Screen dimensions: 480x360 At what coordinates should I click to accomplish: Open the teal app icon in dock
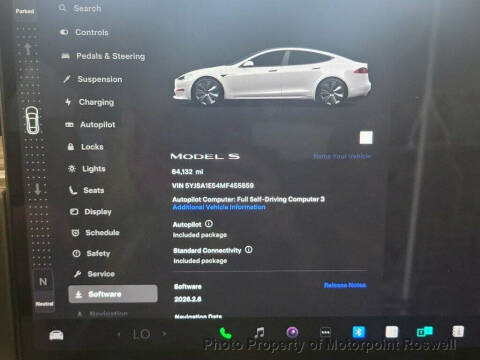point(425,332)
